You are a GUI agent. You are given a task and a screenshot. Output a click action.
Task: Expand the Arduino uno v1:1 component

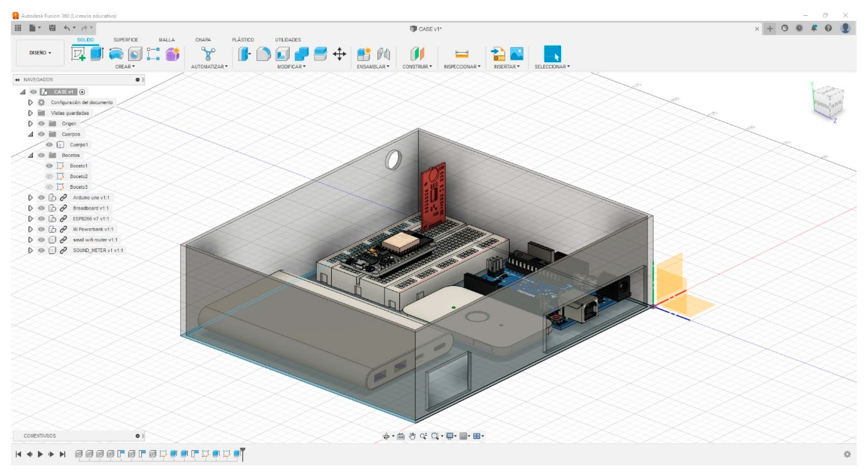click(x=30, y=197)
